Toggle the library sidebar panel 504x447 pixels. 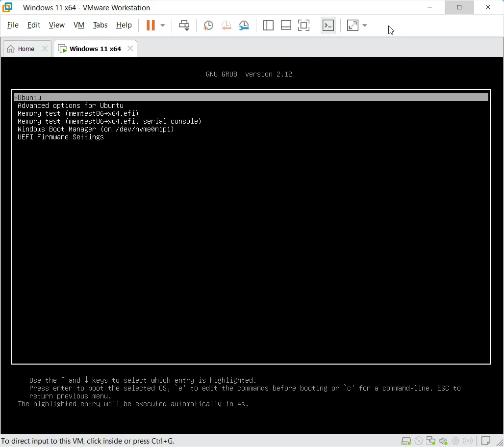point(268,25)
